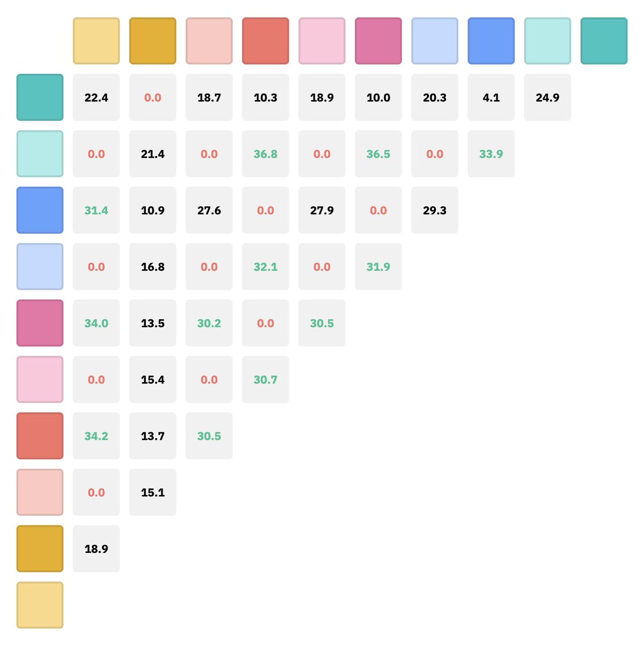The width and height of the screenshot is (644, 646).
Task: Choose the coral red column header swatch
Action: tap(266, 41)
